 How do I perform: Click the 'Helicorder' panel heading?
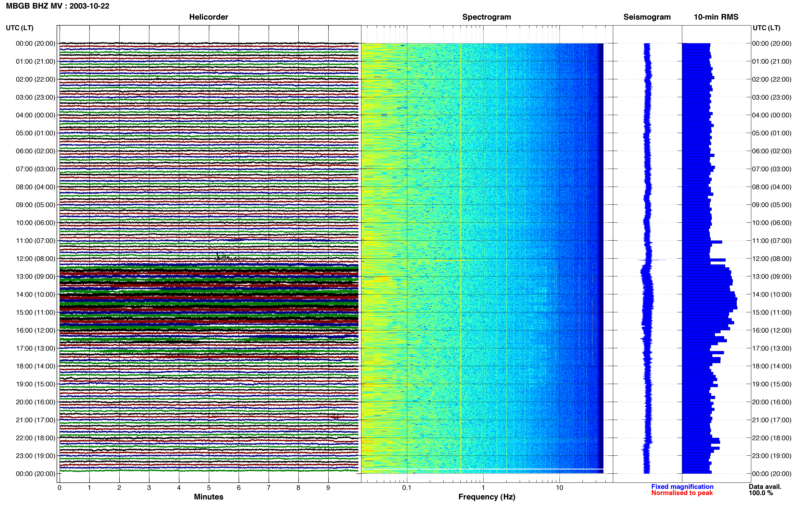pyautogui.click(x=209, y=17)
